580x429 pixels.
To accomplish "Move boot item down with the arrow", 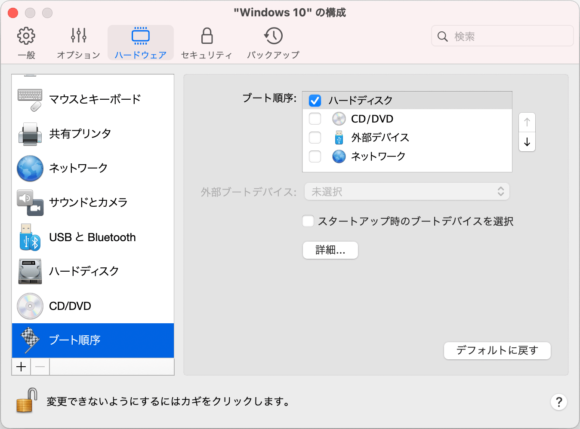I will pyautogui.click(x=527, y=142).
